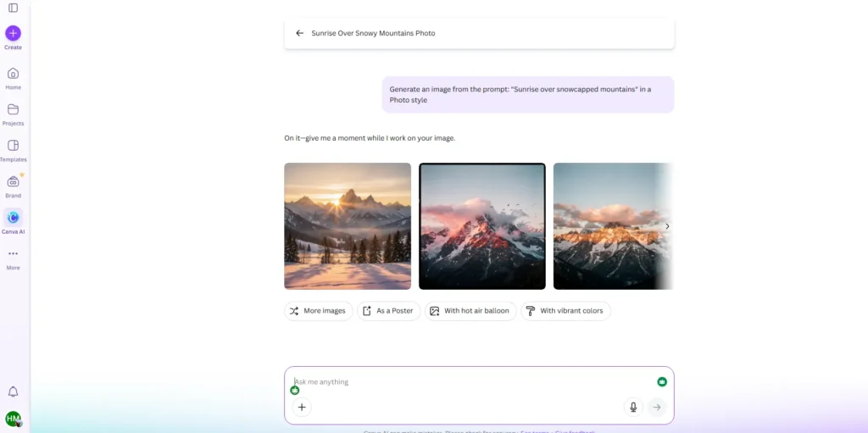The image size is (868, 433).
Task: Click With hot air balloon suggestion
Action: click(470, 311)
